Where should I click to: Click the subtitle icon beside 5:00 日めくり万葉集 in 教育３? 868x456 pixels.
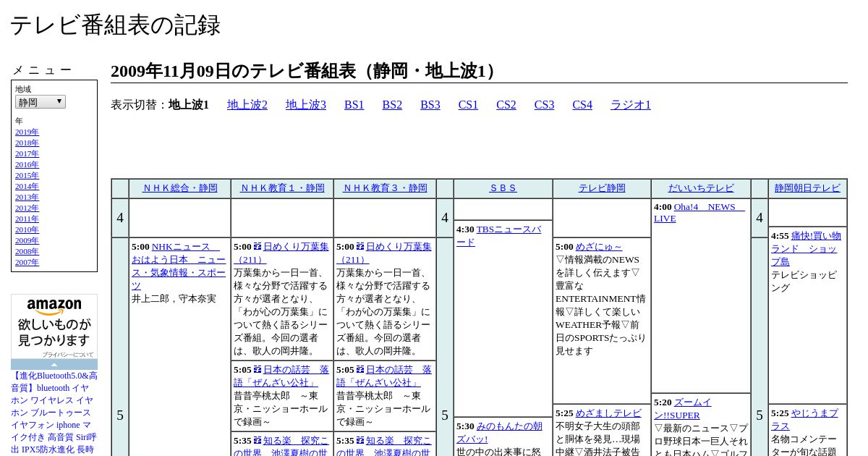tap(360, 247)
